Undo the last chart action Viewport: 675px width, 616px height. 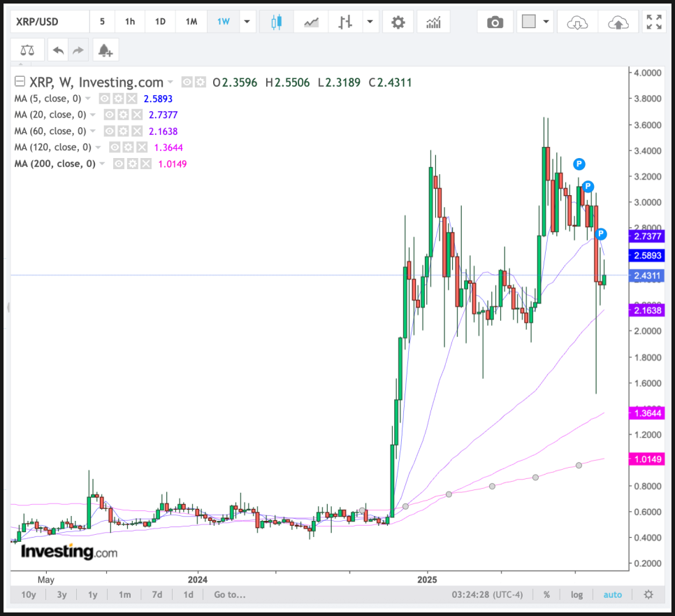(x=58, y=50)
